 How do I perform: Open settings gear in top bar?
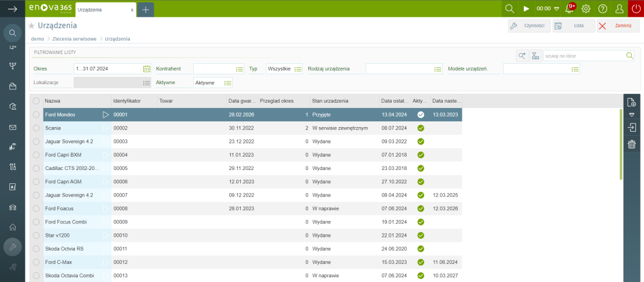[x=586, y=9]
